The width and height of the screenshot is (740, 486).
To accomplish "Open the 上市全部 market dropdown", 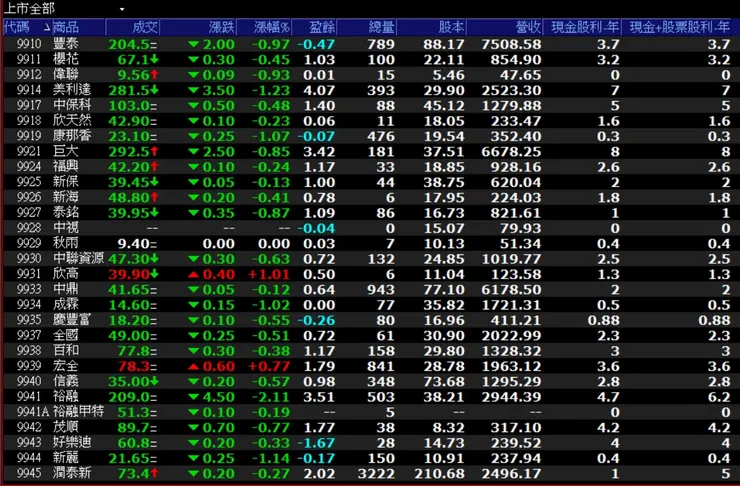I will [x=122, y=9].
